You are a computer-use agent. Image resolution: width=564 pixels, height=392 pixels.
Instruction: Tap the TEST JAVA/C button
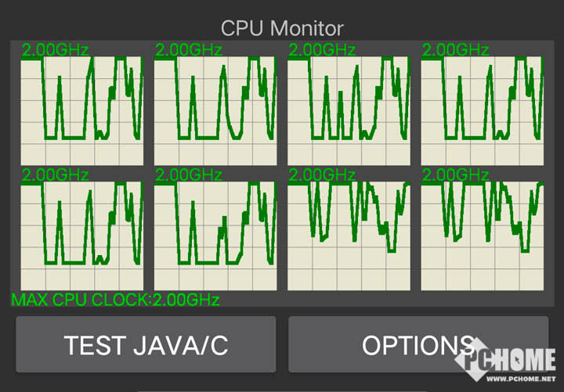click(146, 344)
